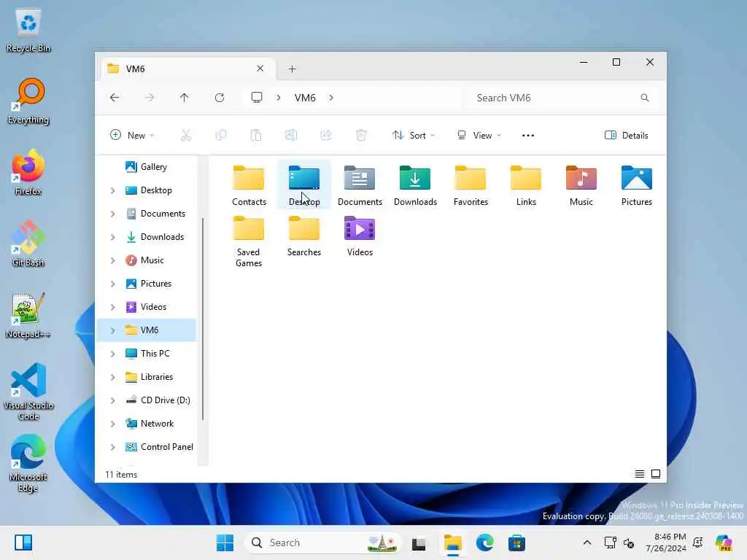Go back with the left arrow

coord(115,98)
